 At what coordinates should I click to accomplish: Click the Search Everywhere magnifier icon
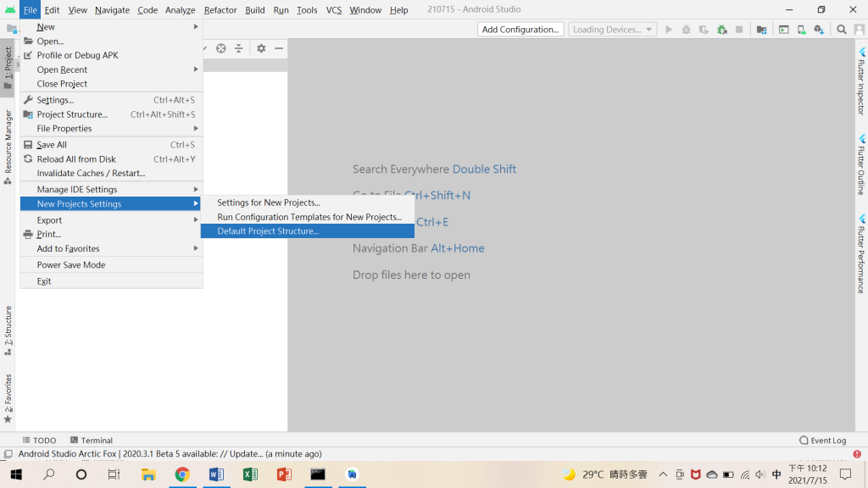pos(842,30)
